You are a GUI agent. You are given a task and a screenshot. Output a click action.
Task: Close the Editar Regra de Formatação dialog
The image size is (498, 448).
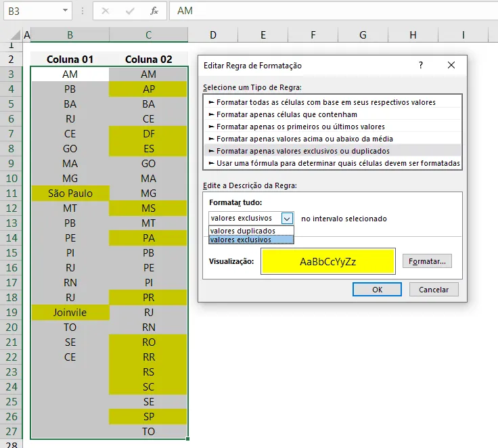[x=451, y=65]
